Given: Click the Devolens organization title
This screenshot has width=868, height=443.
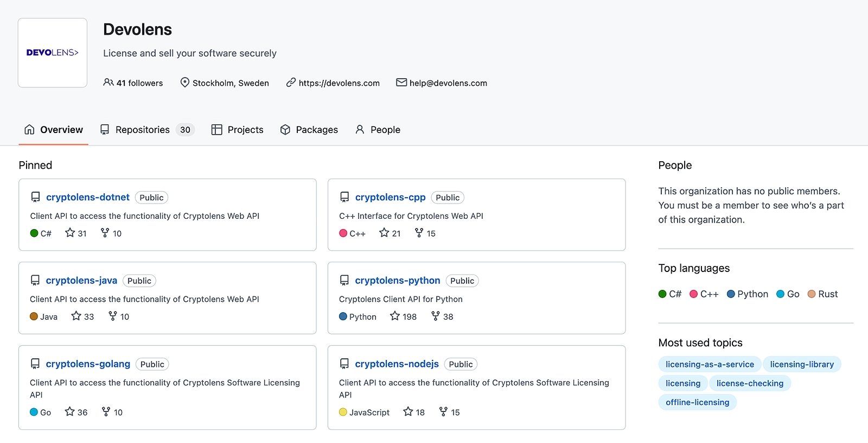Looking at the screenshot, I should [x=137, y=29].
